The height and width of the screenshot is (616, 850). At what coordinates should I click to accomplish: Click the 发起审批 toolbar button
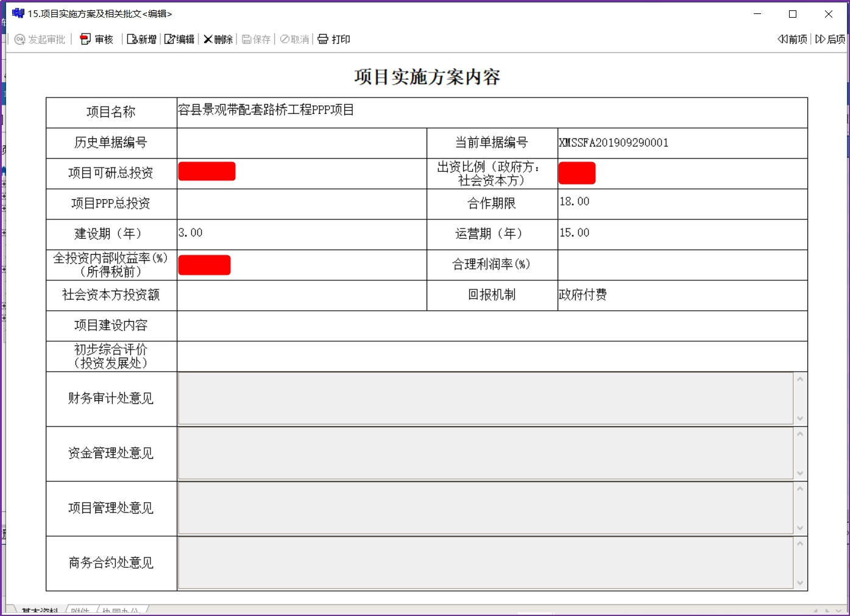pyautogui.click(x=40, y=40)
